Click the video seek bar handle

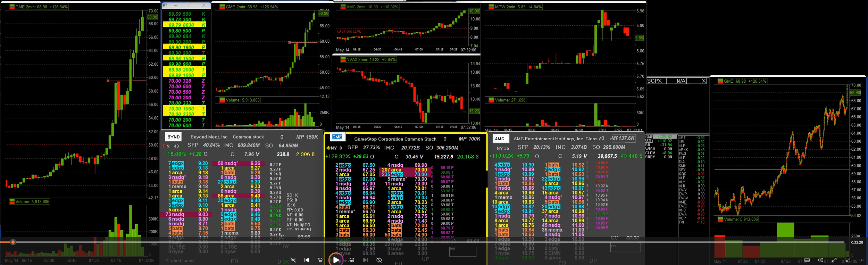click(x=13, y=242)
